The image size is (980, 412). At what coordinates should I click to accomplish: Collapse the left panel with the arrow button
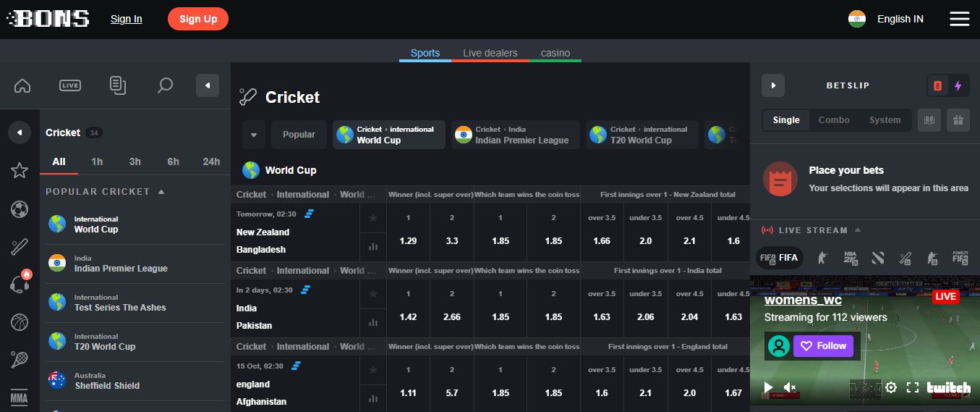coord(208,85)
